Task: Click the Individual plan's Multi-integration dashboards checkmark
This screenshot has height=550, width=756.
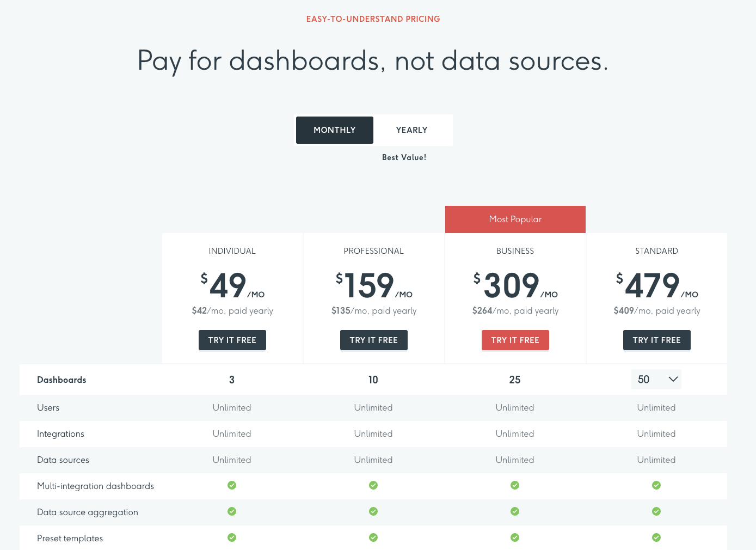Action: 232,485
